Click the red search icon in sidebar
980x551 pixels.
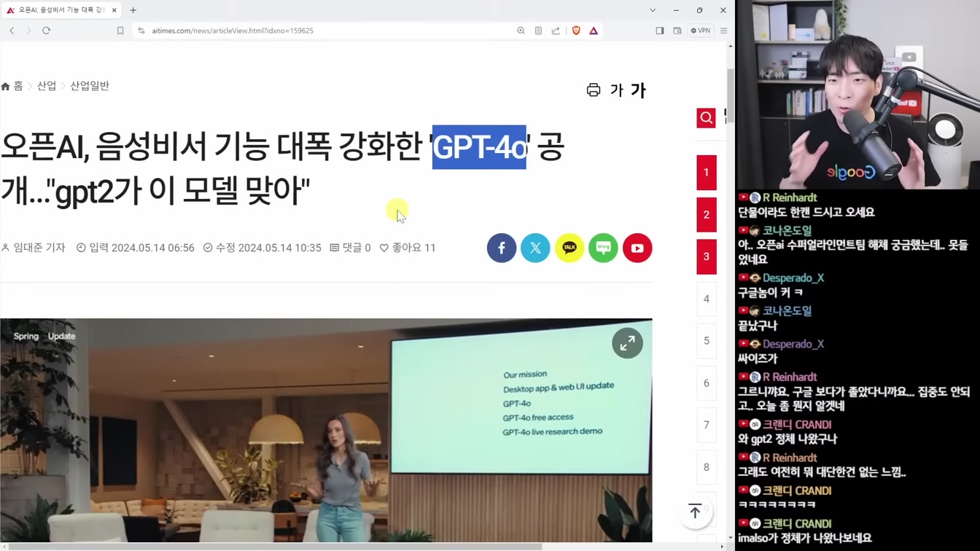pyautogui.click(x=706, y=117)
